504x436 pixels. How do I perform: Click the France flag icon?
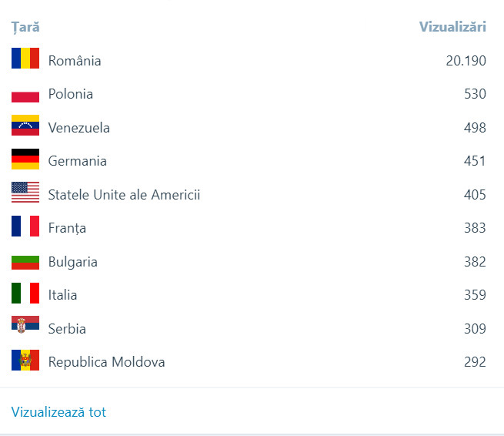tap(25, 226)
